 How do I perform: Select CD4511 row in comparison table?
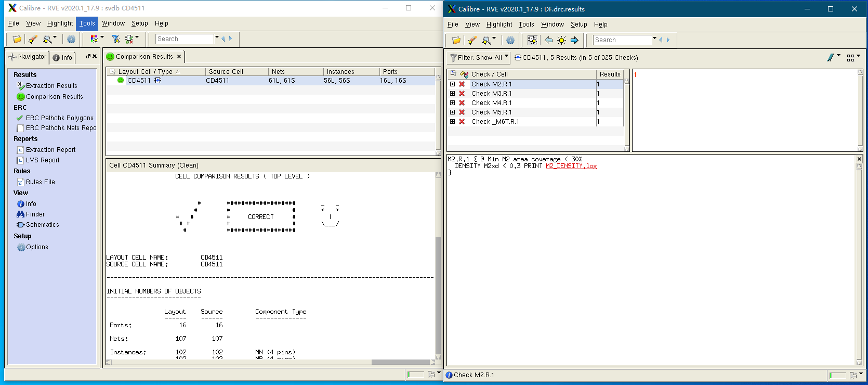tap(270, 81)
